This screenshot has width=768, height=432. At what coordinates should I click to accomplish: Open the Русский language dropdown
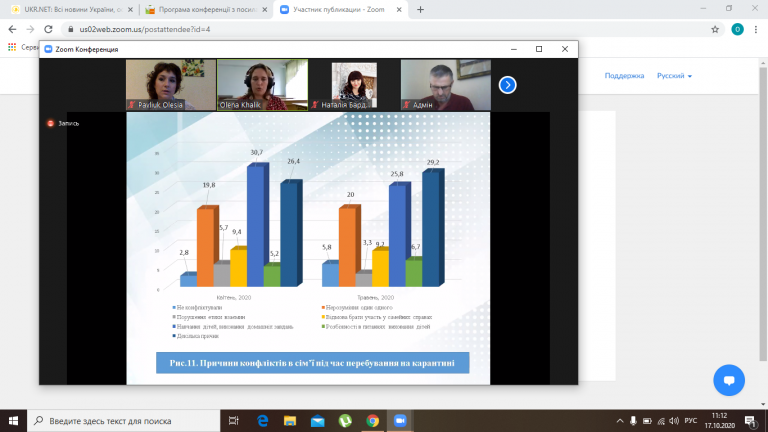tap(674, 76)
